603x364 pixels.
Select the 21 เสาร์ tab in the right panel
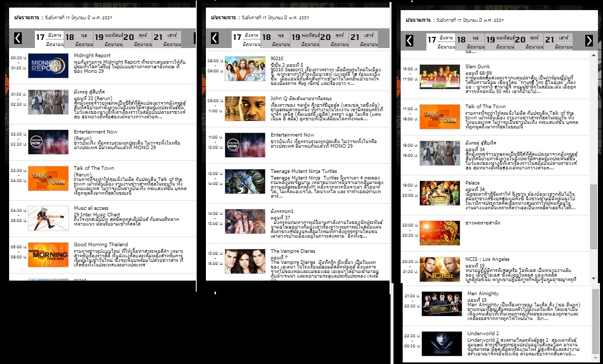point(558,41)
